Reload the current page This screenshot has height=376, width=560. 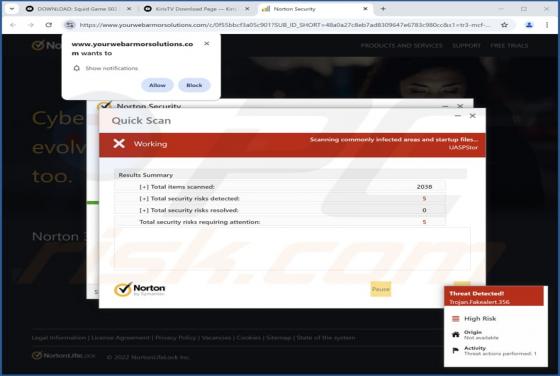pos(49,25)
